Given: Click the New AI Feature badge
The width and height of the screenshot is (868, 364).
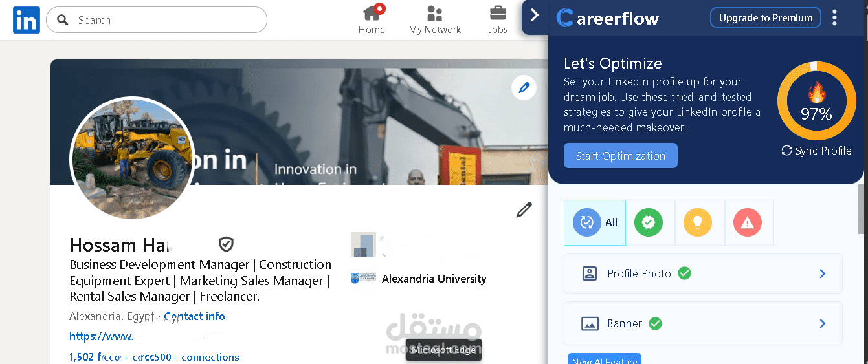Looking at the screenshot, I should pyautogui.click(x=605, y=359).
